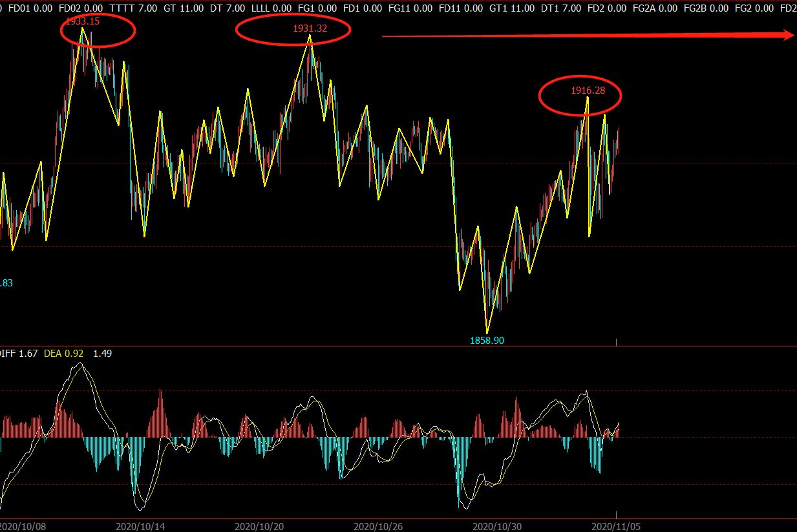Click the 2020/11/05 date marker

tap(617, 527)
